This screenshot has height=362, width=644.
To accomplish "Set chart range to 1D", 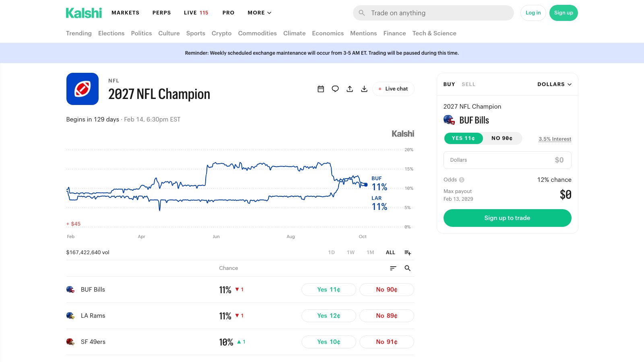I will click(x=331, y=253).
